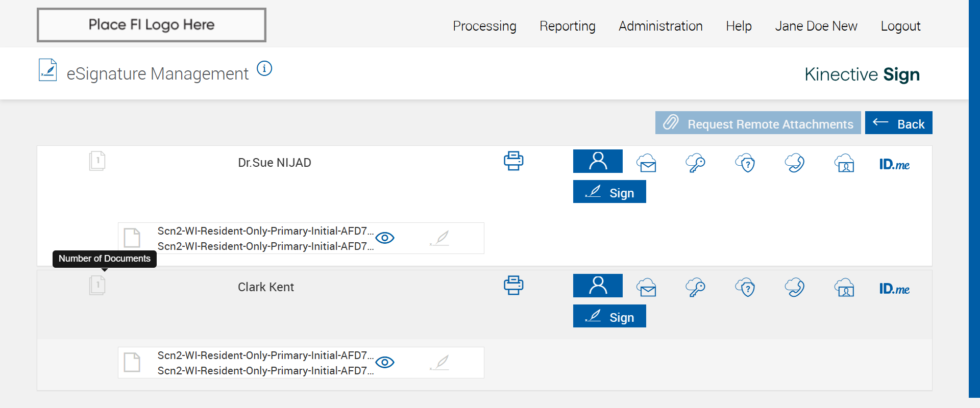Click the Logout link
Screen dimensions: 980x408
[900, 26]
